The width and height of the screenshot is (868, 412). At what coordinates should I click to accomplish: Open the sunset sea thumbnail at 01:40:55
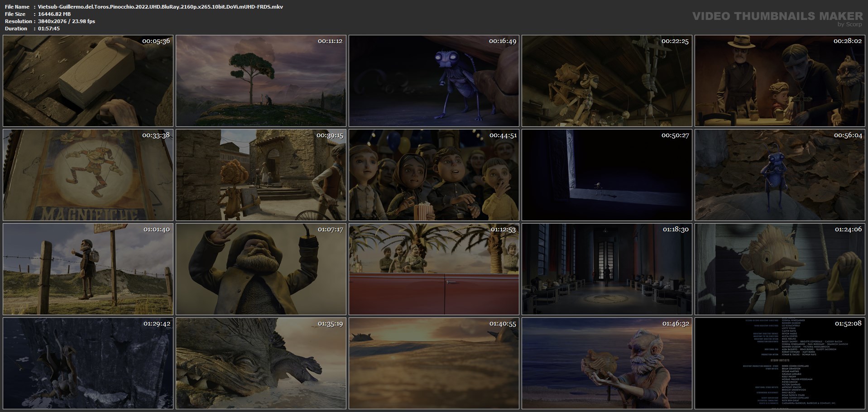point(434,364)
